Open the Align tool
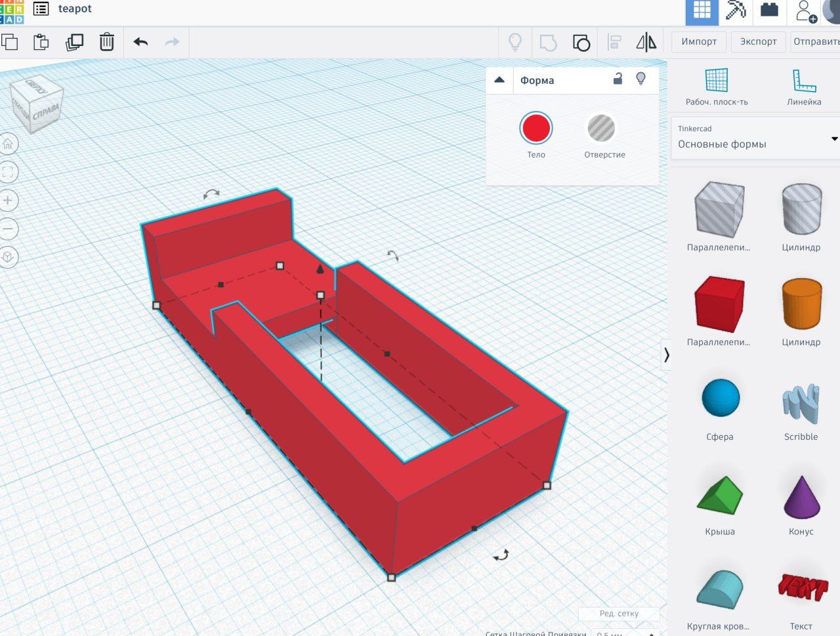The width and height of the screenshot is (840, 636). [614, 43]
